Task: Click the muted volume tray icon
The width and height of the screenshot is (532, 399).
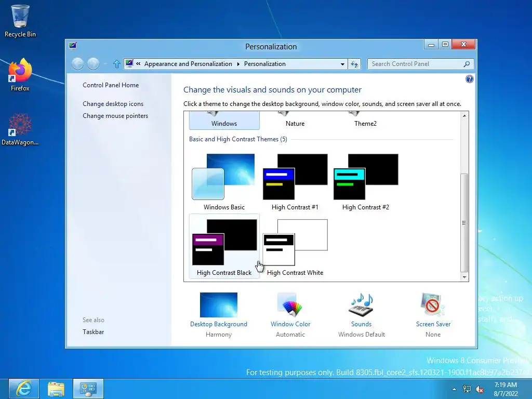Action: point(480,389)
